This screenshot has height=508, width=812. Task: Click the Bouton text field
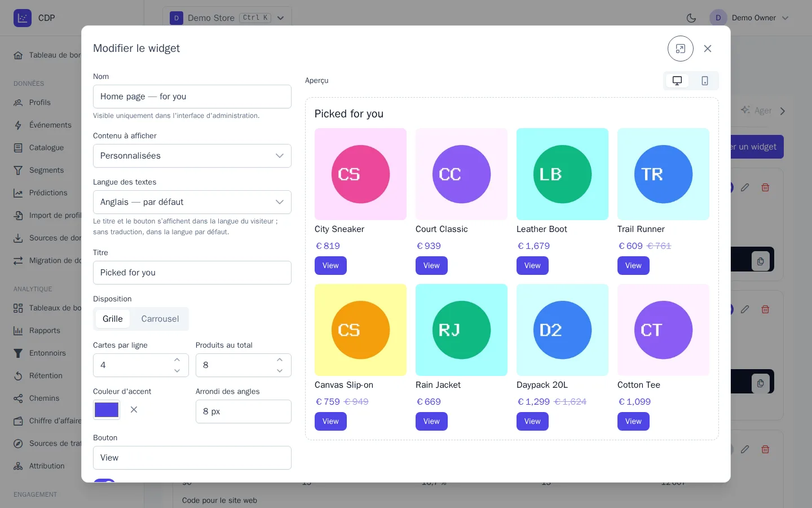tap(192, 458)
